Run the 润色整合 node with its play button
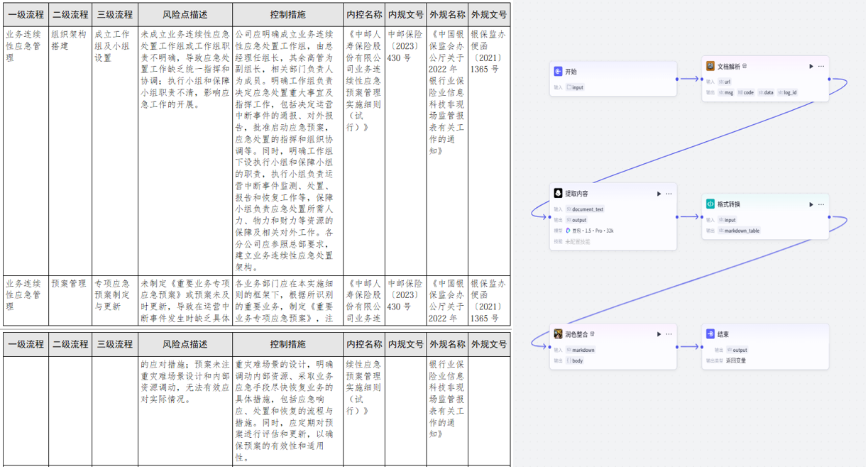 pyautogui.click(x=659, y=333)
